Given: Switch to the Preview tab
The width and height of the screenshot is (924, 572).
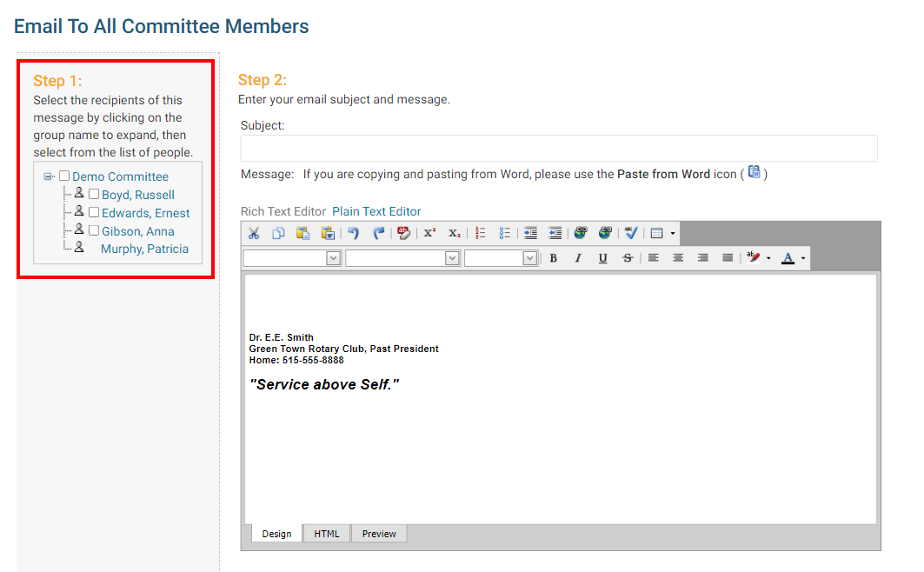Looking at the screenshot, I should (379, 534).
